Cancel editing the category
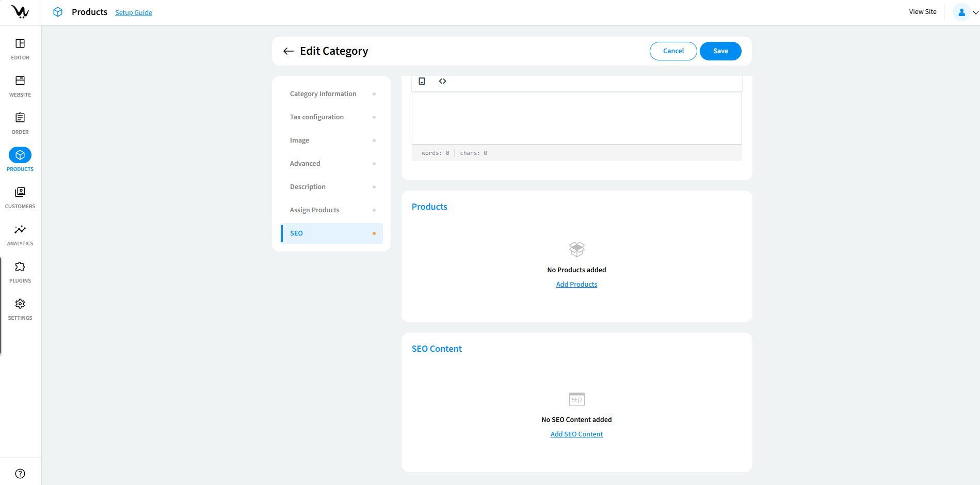 tap(673, 51)
